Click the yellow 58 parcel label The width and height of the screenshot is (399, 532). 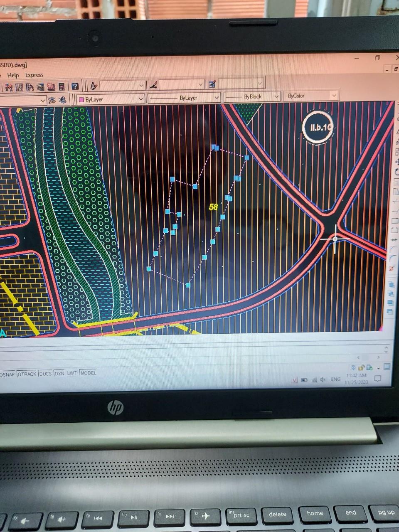click(213, 207)
